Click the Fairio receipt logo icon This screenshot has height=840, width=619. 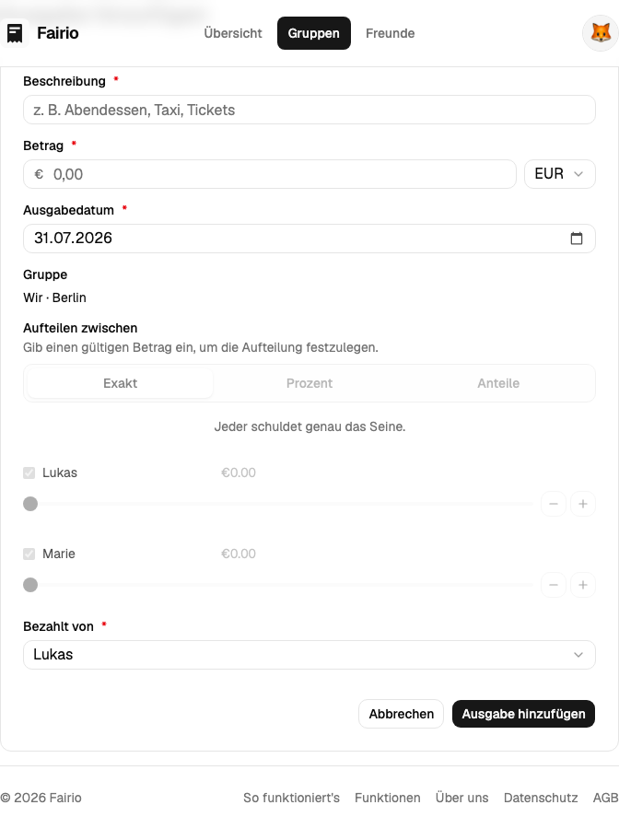point(15,33)
